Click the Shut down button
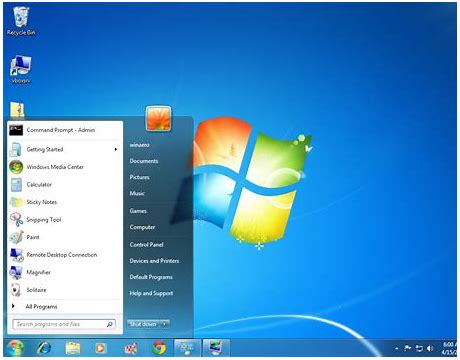The image size is (460, 360). (x=144, y=324)
